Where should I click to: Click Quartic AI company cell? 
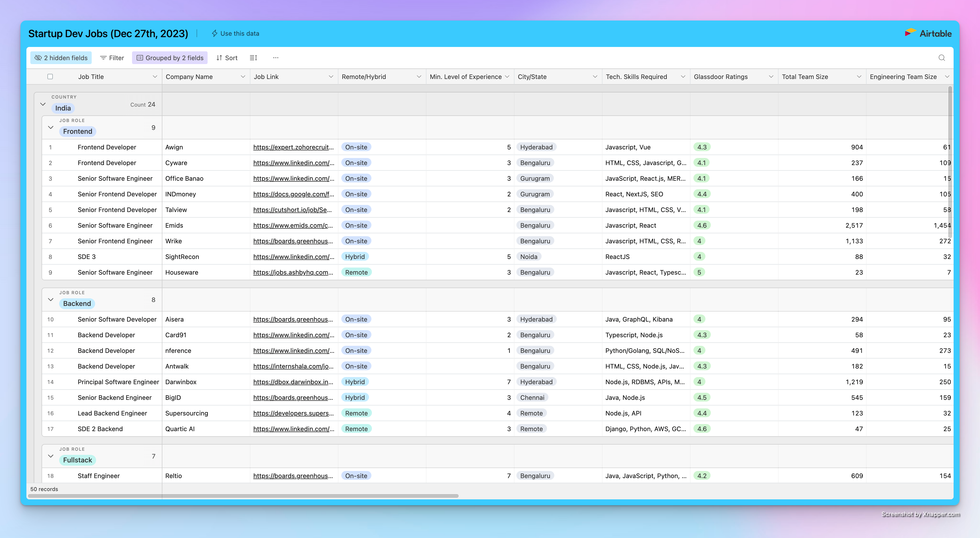(x=206, y=429)
